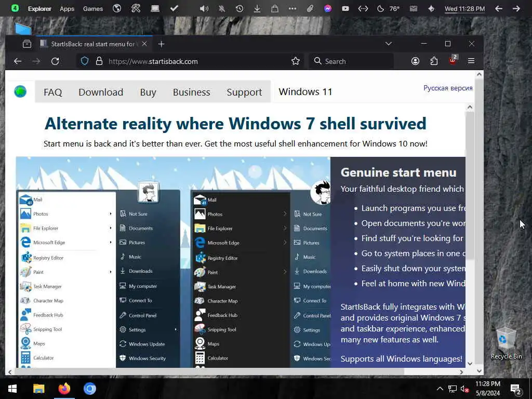The image size is (532, 399).
Task: Open the Buy page
Action: click(x=148, y=92)
